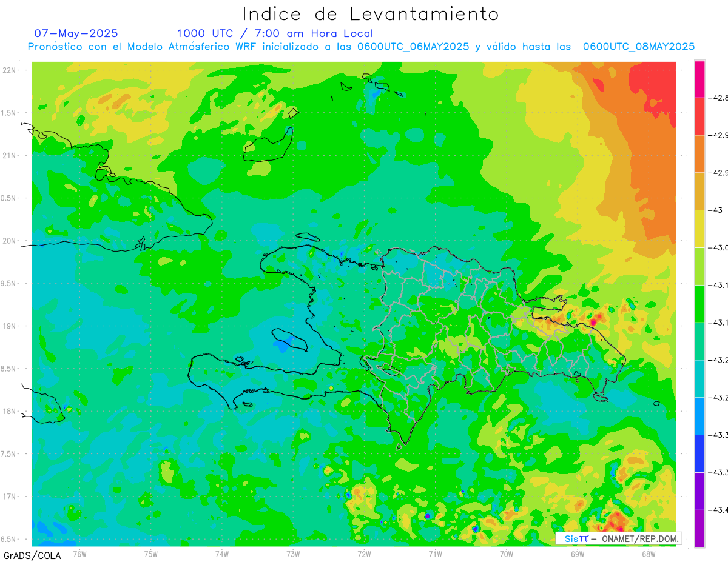Screen dimensions: 728x562
Task: Click the 6.5N latitude label
Action: click(x=9, y=539)
